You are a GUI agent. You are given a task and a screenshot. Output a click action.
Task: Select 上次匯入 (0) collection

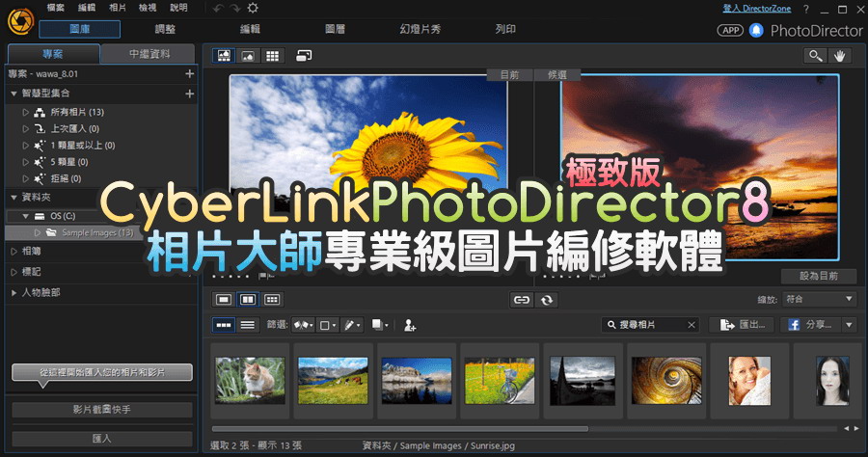coord(74,129)
